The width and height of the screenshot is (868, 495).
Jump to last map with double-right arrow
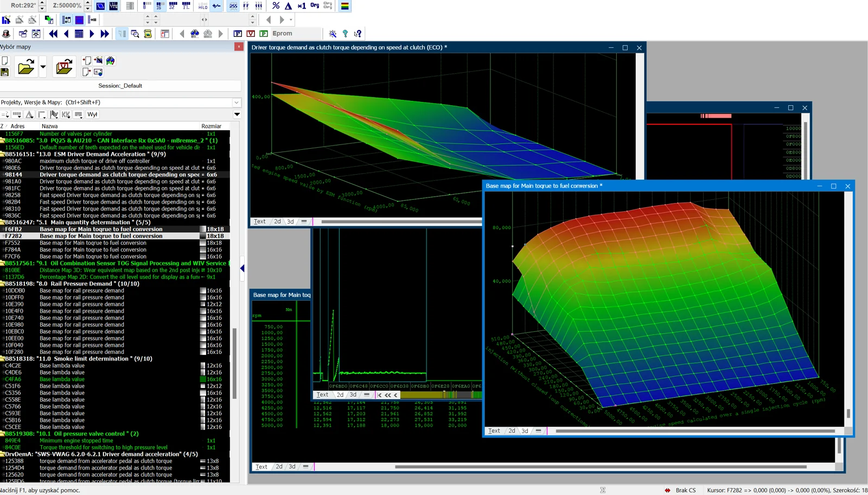pyautogui.click(x=105, y=34)
